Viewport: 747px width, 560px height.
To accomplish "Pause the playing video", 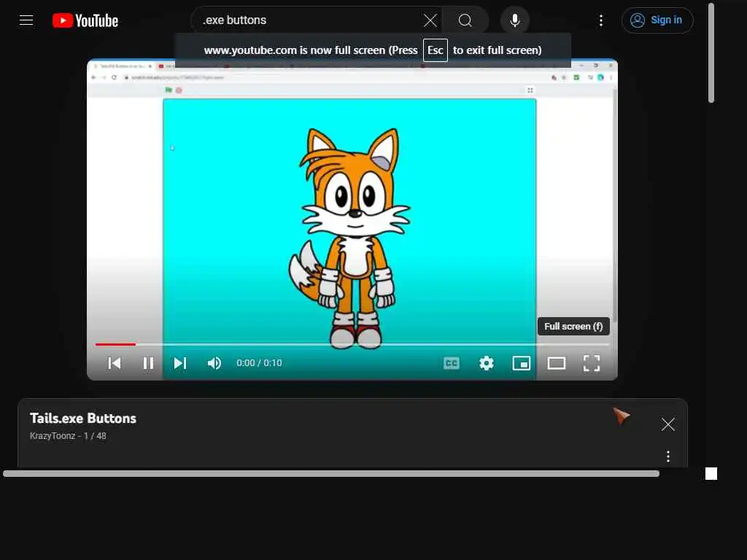I will [x=148, y=363].
